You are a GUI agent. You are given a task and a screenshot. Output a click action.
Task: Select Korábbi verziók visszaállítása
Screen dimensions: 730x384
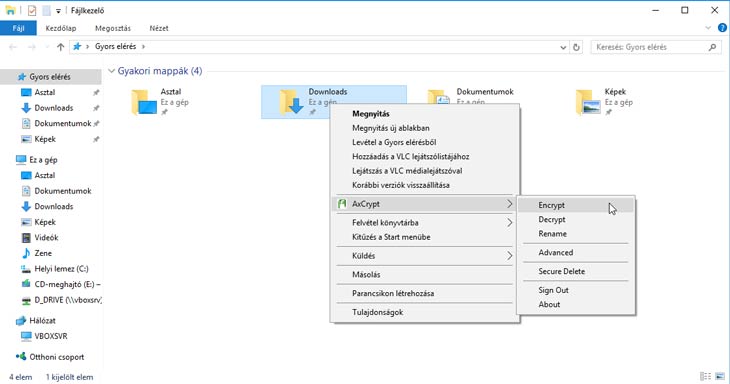tap(425, 185)
